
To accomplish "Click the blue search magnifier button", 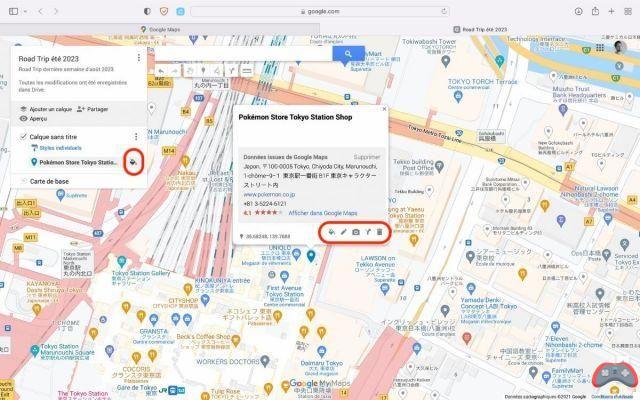I will pyautogui.click(x=348, y=53).
